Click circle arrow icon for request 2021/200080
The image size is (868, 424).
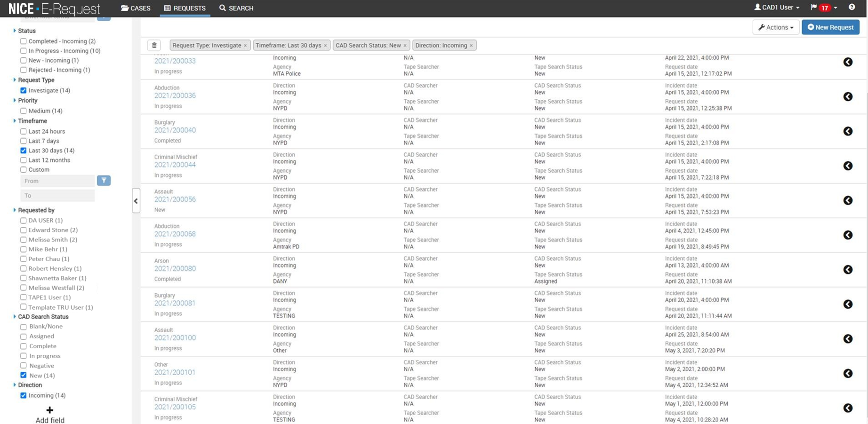tap(848, 270)
